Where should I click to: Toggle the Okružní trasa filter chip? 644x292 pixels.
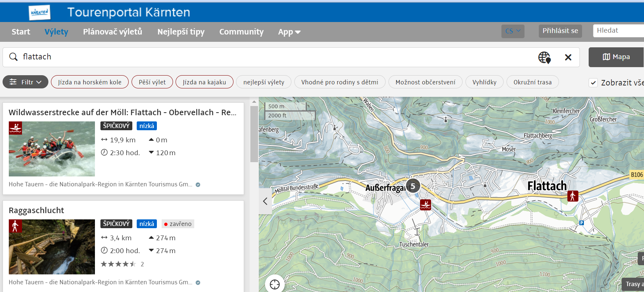[533, 82]
